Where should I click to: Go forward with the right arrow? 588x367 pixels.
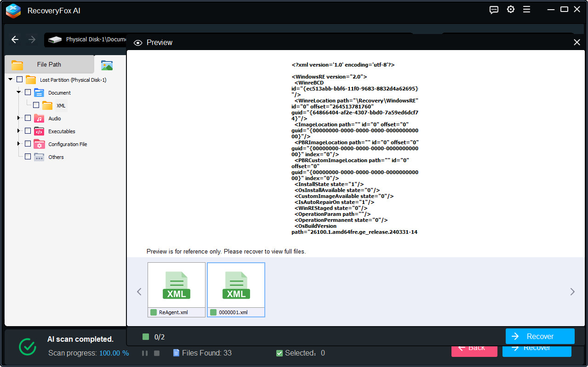(x=32, y=40)
